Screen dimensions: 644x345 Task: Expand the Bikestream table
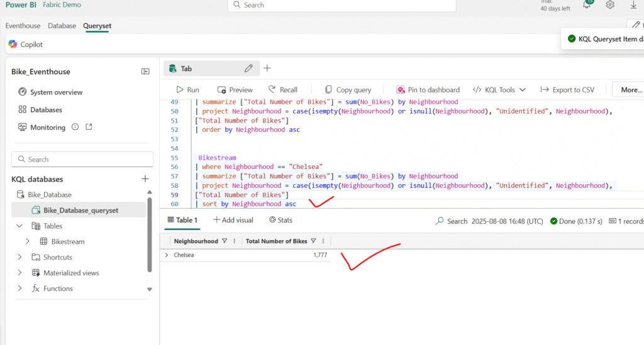(28, 241)
